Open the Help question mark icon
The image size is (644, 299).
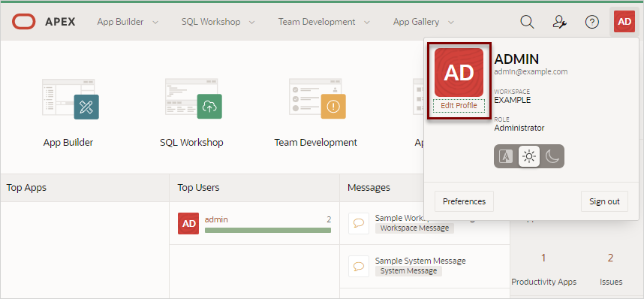592,22
